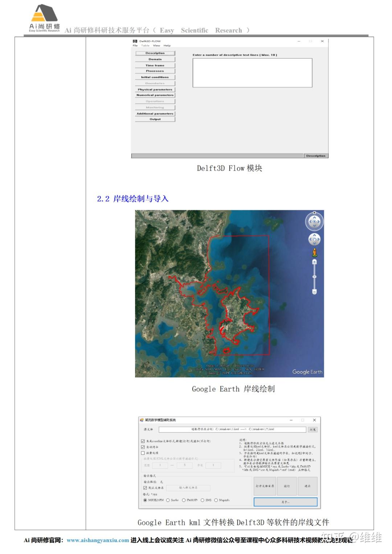Click the look compass navigation control on the map
Screen dimensions: 392x554
(314, 221)
